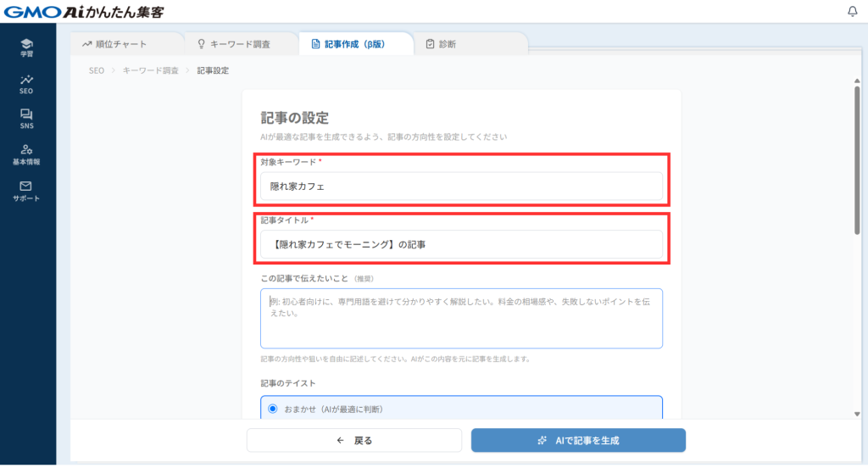
Task: Open the SEO chart icon in sidebar
Action: [x=27, y=80]
